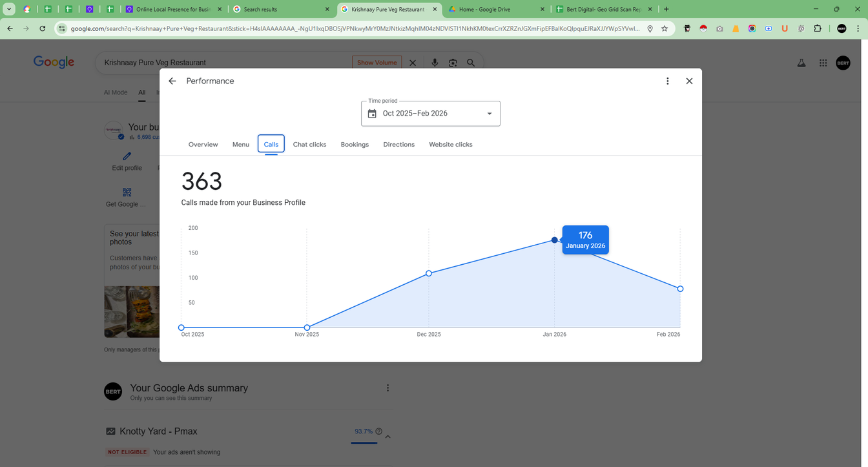
Task: Click the Edit profile pencil icon
Action: [x=127, y=156]
